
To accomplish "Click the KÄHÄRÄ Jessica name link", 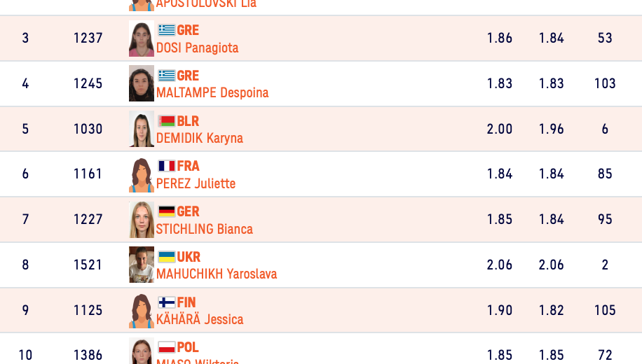I will pyautogui.click(x=200, y=320).
